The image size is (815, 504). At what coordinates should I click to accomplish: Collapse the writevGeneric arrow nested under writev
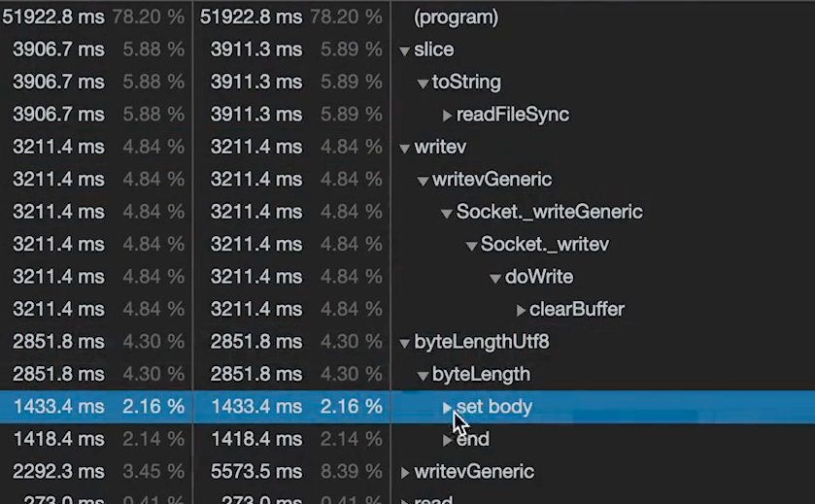[x=423, y=181]
